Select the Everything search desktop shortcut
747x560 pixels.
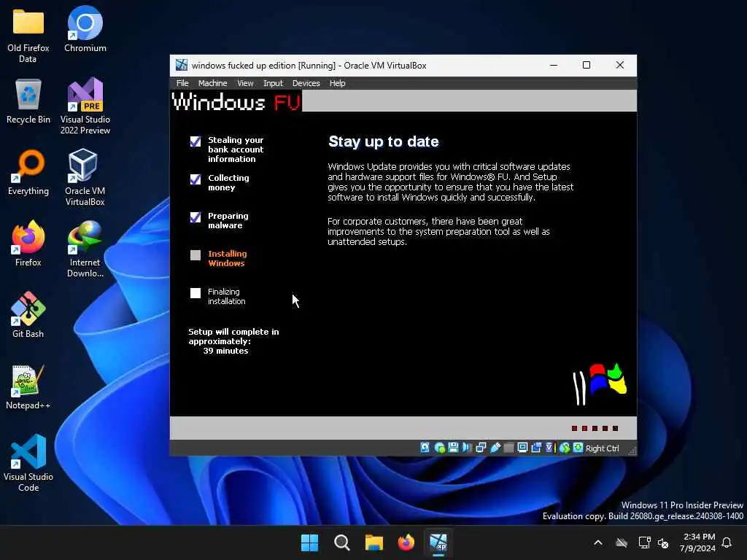coord(28,172)
